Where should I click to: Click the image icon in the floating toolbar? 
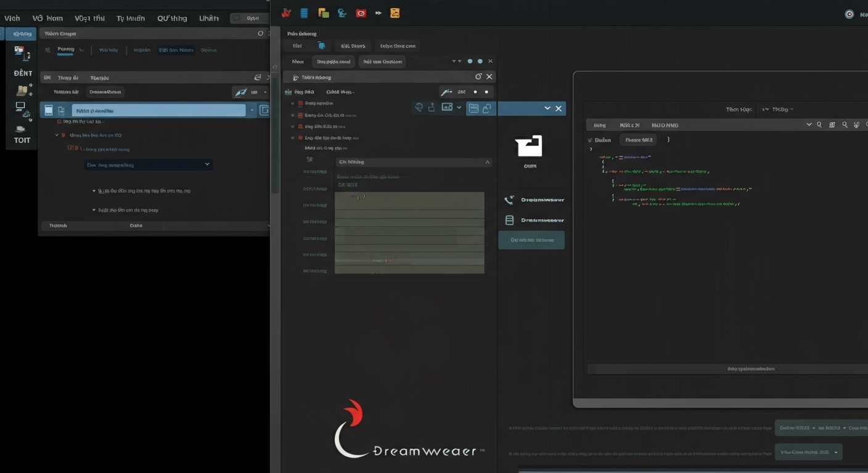(448, 107)
